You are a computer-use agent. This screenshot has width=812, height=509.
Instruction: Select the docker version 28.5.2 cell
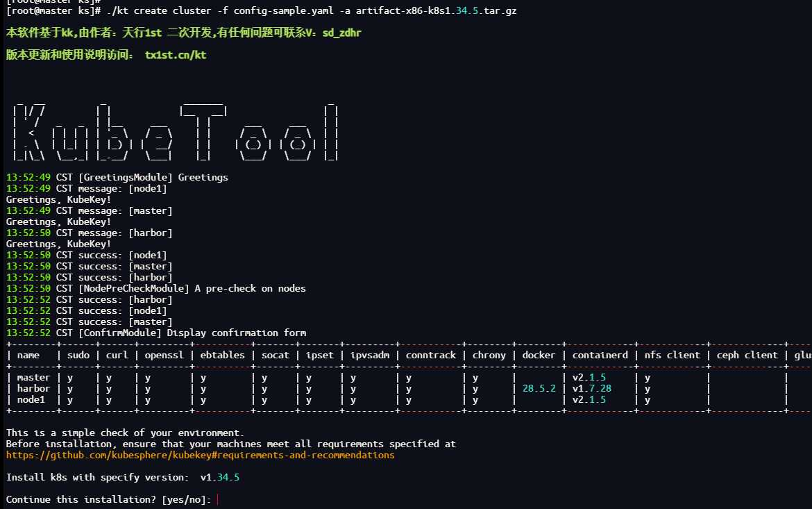point(539,388)
